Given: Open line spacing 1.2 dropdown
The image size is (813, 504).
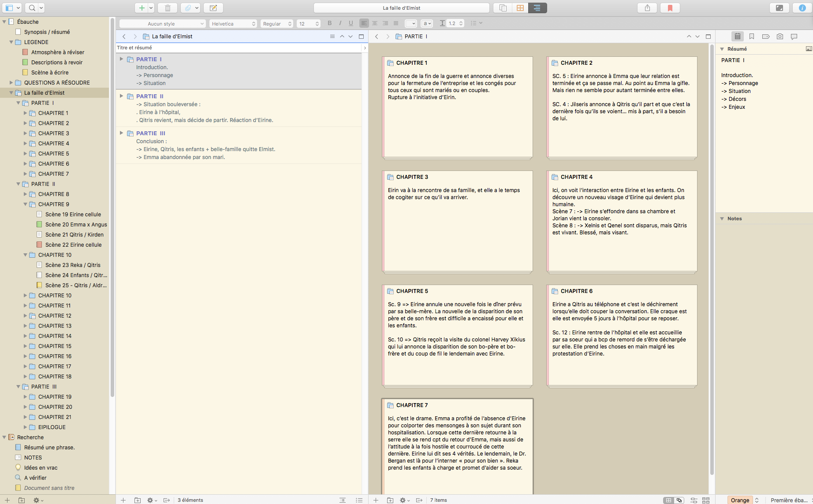Looking at the screenshot, I should pos(455,24).
